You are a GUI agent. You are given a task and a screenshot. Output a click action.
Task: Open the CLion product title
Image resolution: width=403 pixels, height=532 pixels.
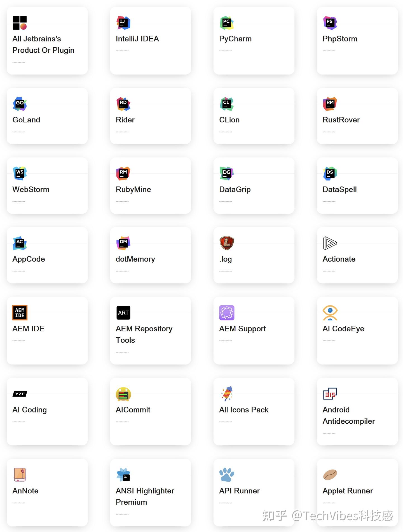click(229, 120)
